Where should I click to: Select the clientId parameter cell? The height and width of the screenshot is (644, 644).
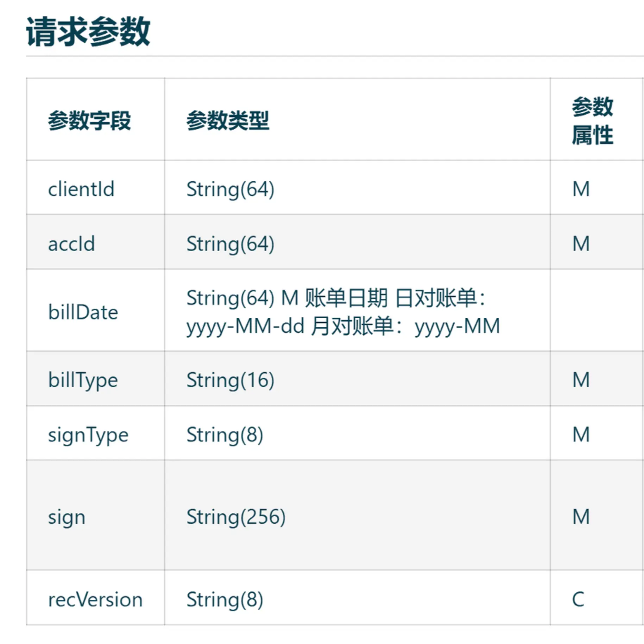click(81, 189)
